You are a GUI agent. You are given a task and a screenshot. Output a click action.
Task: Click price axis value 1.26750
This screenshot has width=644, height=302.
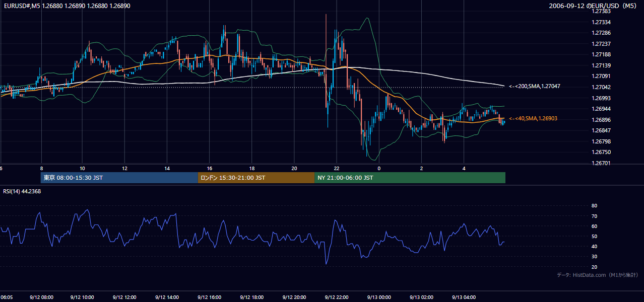(x=601, y=152)
